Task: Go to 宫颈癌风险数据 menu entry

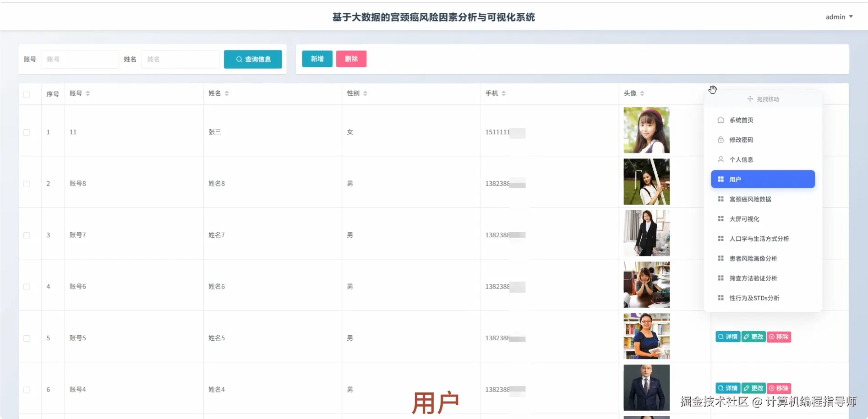Action: tap(763, 199)
